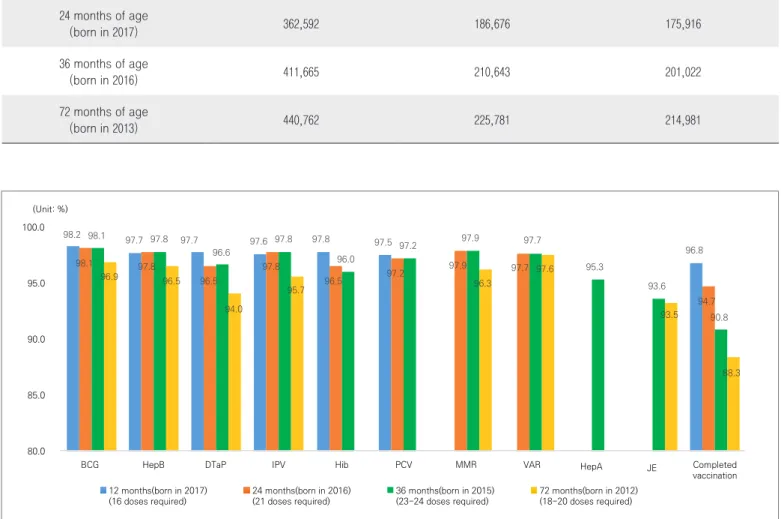Click the blue PCV bar
The height and width of the screenshot is (519, 781).
pos(385,353)
